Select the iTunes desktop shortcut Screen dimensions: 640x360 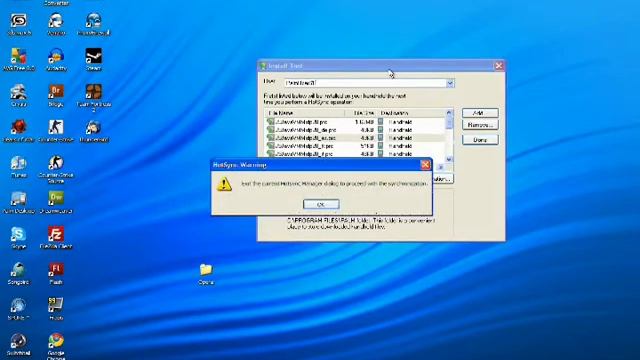(19, 167)
